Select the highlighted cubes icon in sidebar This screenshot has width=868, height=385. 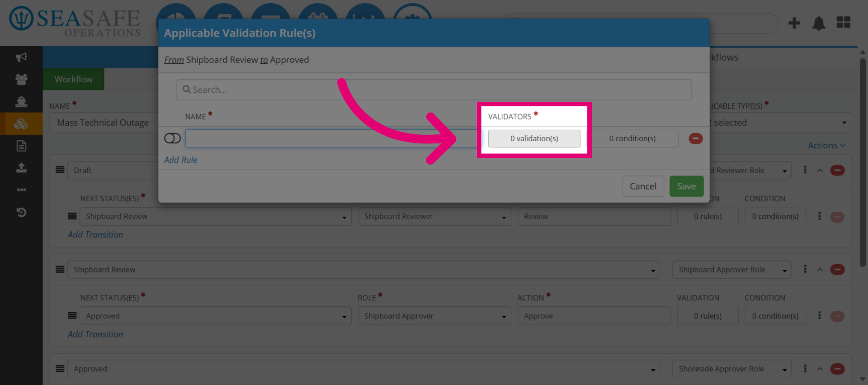pos(21,124)
